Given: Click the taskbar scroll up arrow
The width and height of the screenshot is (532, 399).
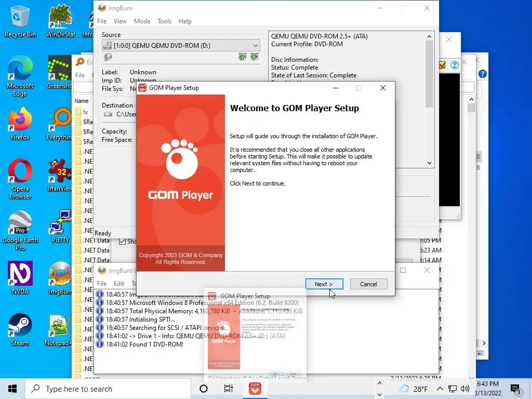Looking at the screenshot, I should 379,383.
